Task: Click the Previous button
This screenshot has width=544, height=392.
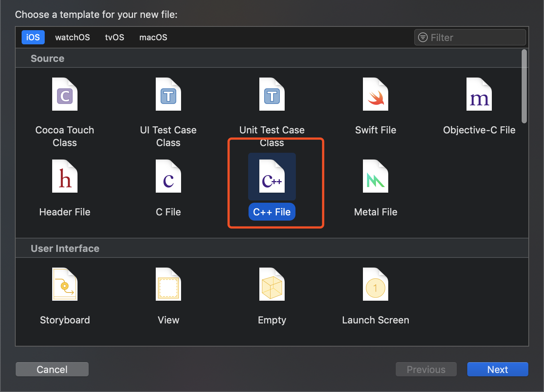Action: 426,369
